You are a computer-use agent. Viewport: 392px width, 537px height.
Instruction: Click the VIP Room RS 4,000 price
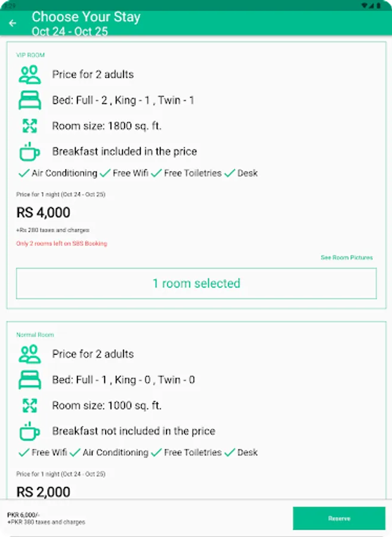43,212
